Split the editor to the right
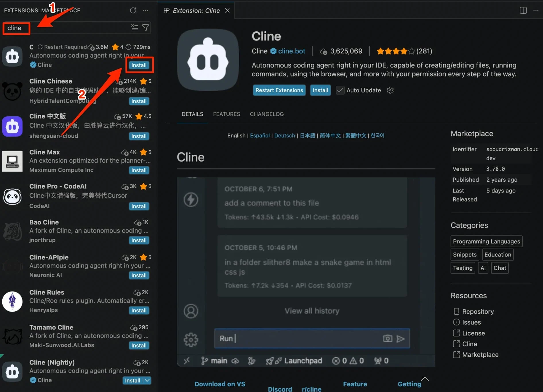 click(x=523, y=10)
